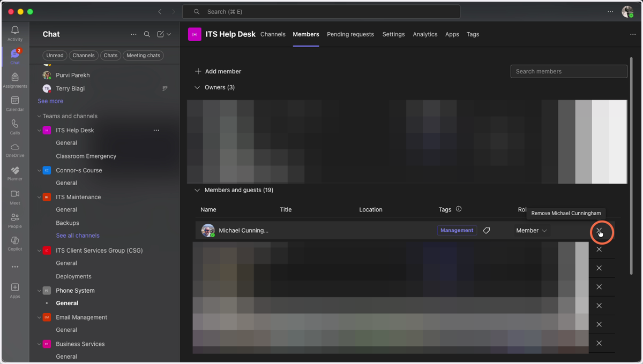
Task: Click the ITS Help Desk team icon in the header
Action: tap(195, 34)
